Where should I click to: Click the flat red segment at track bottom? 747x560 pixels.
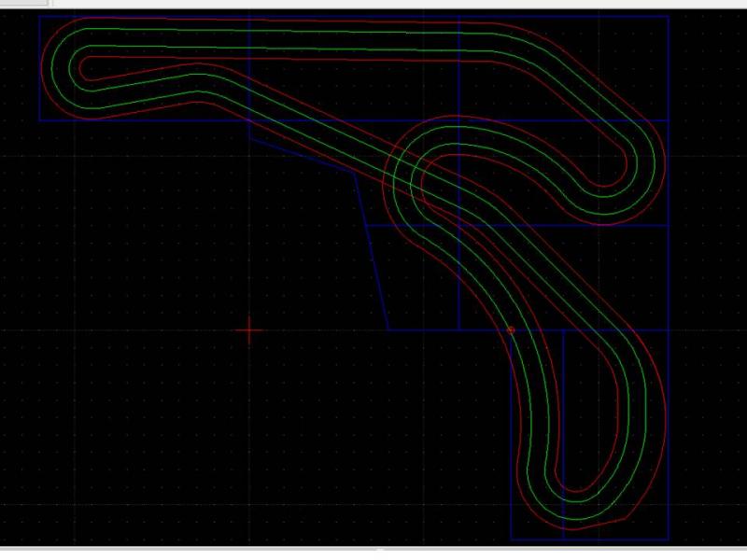[x=596, y=525]
